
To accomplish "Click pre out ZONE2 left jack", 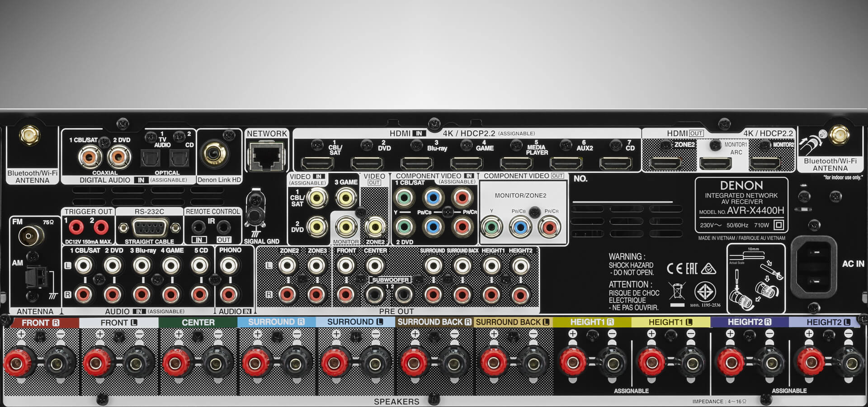I will coord(288,266).
